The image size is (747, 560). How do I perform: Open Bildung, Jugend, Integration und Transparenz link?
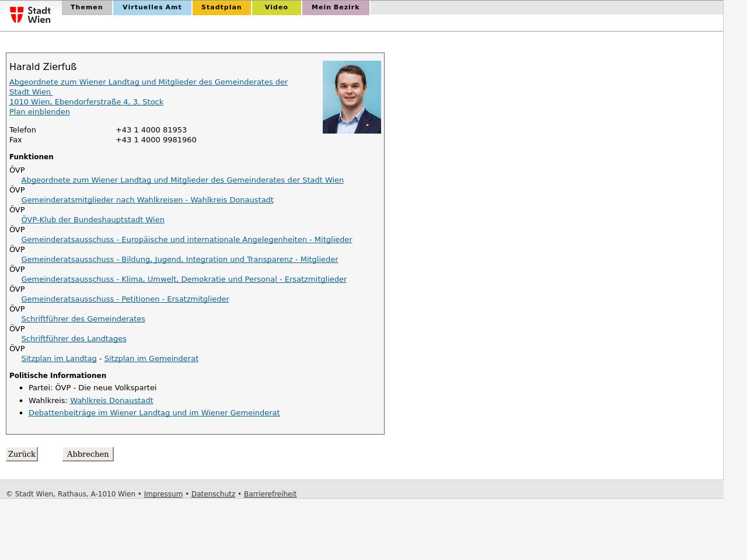[x=180, y=259]
